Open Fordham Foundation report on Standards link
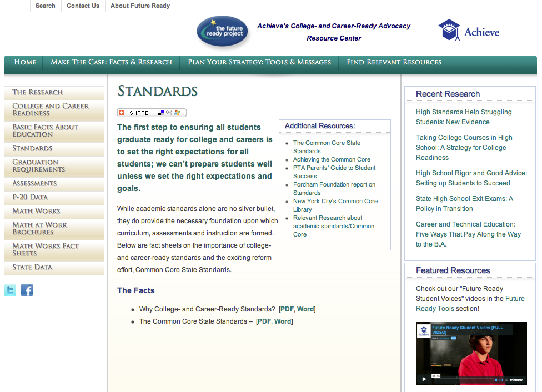This screenshot has height=392, width=542. click(334, 188)
